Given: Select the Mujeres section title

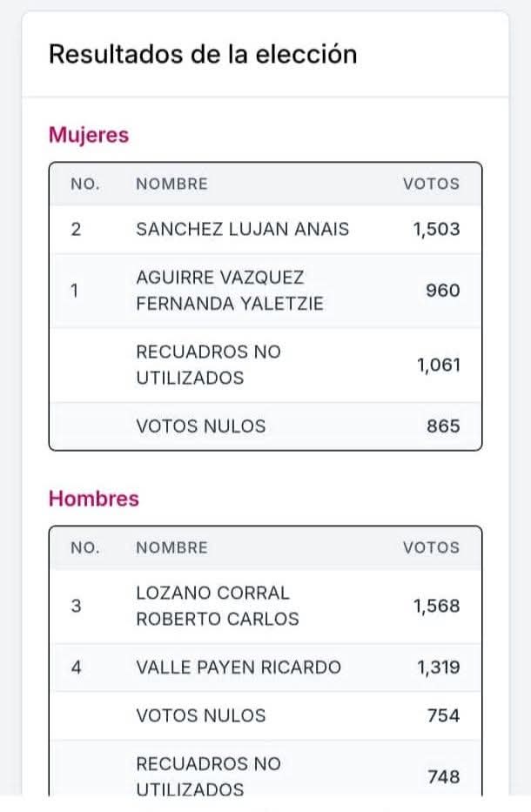Looking at the screenshot, I should pos(88,135).
